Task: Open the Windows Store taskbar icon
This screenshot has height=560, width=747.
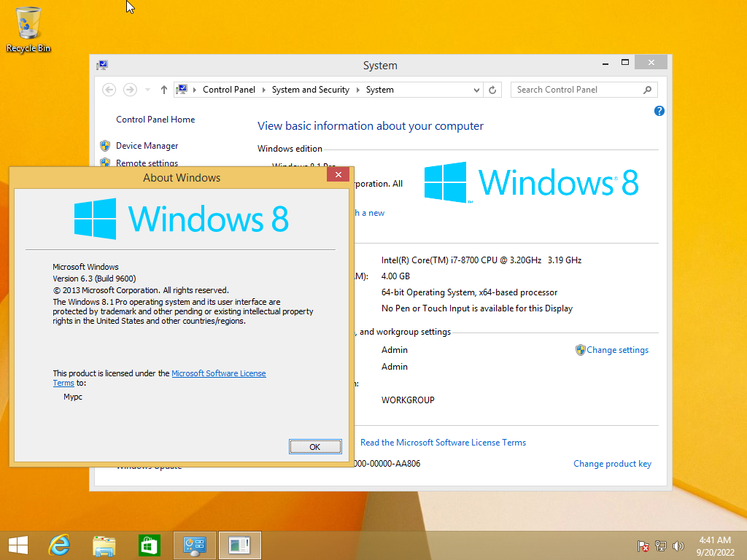Action: click(149, 545)
